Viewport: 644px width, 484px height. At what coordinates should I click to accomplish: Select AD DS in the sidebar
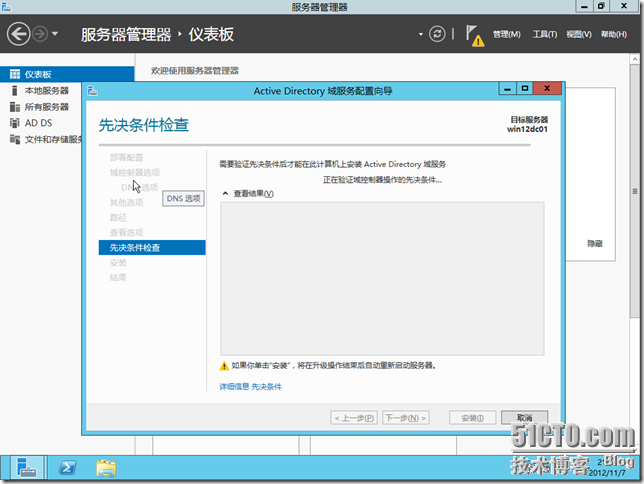38,123
